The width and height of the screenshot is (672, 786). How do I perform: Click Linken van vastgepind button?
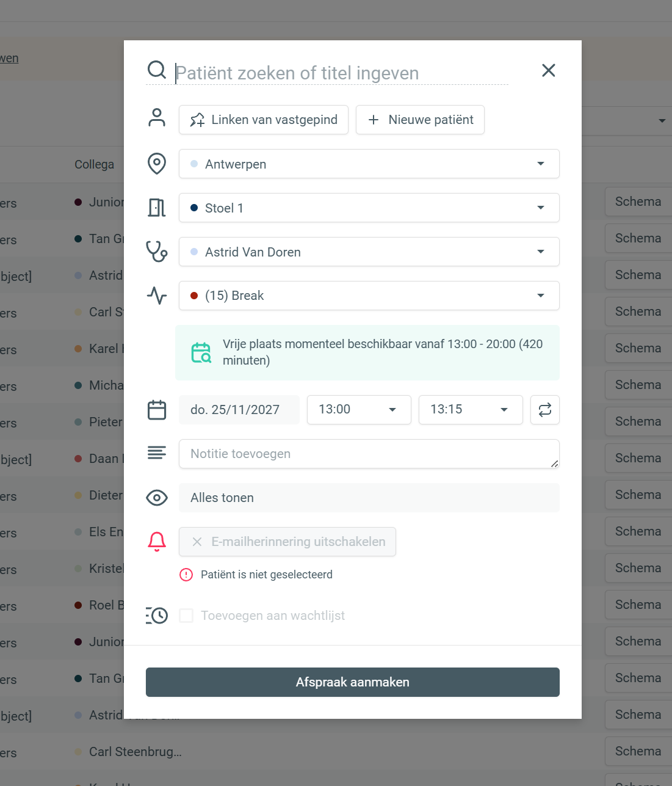point(264,120)
